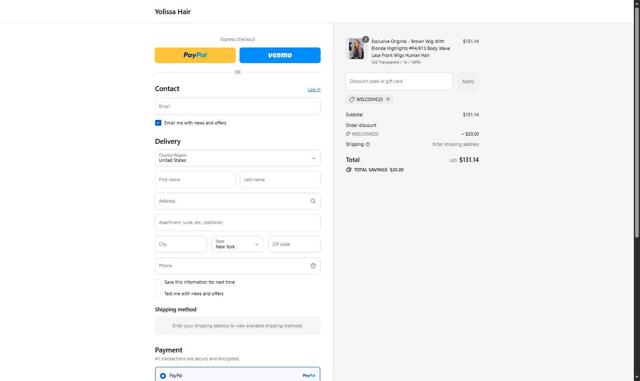Click the product title text Exclusive Original Brown Wig
This screenshot has height=381, width=640.
click(x=411, y=48)
